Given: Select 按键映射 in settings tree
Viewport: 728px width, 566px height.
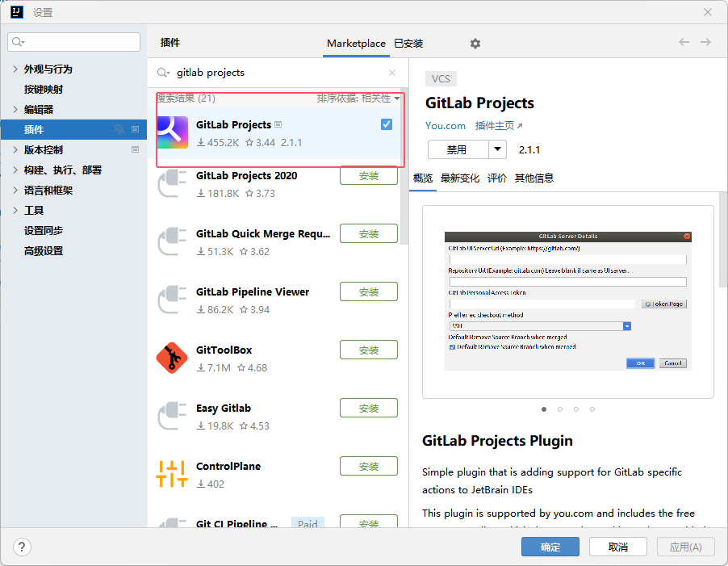Looking at the screenshot, I should [x=44, y=89].
